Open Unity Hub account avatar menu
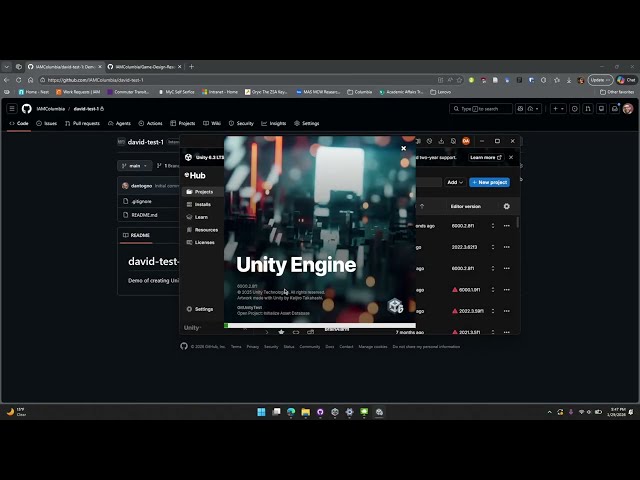Image resolution: width=640 pixels, height=480 pixels. point(466,141)
